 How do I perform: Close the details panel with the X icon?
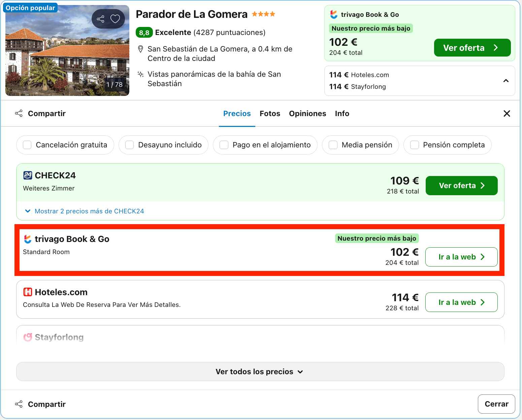coord(507,113)
